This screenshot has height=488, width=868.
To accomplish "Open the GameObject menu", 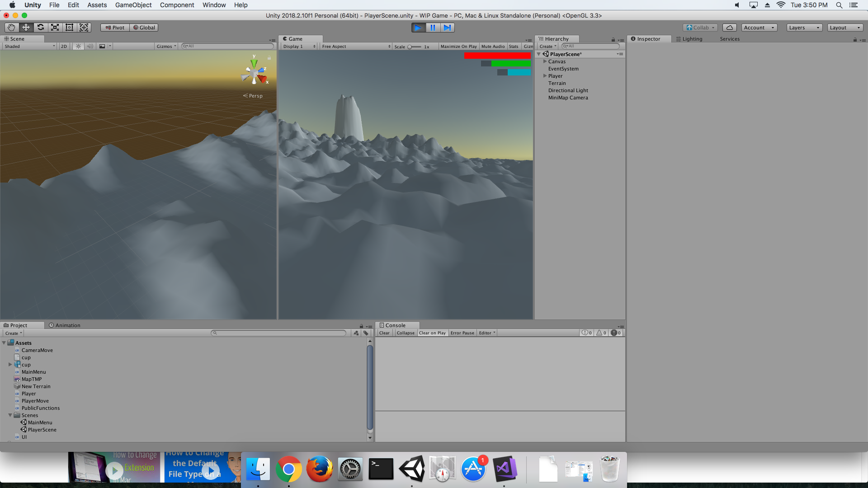I will 133,5.
